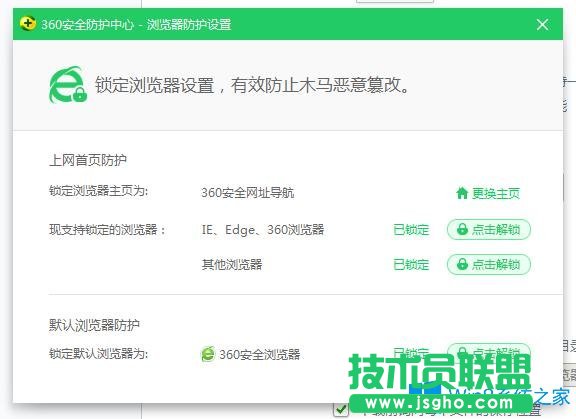Click the 锁定默认浏览器为 label
The height and width of the screenshot is (419, 576).
tap(98, 354)
